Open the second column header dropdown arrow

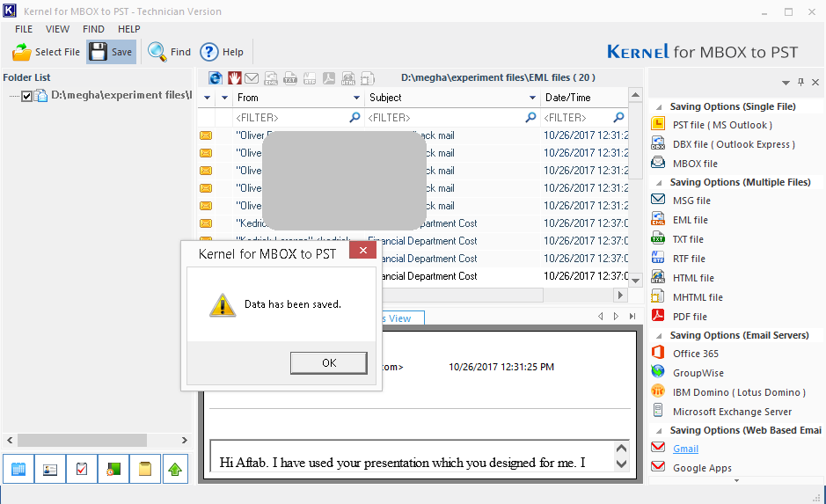point(225,98)
